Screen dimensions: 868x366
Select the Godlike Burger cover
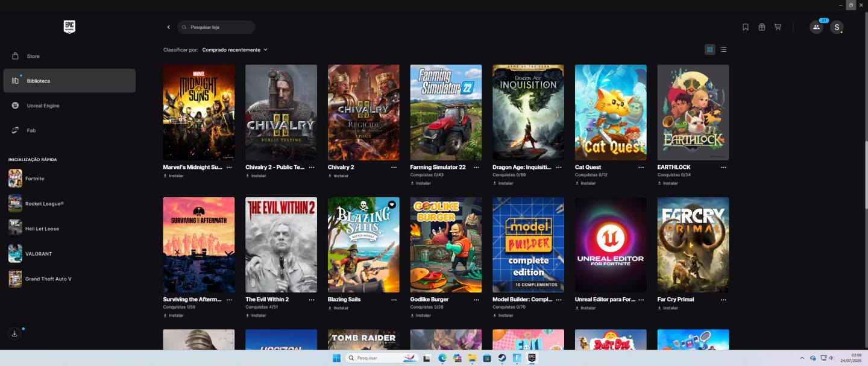point(446,245)
